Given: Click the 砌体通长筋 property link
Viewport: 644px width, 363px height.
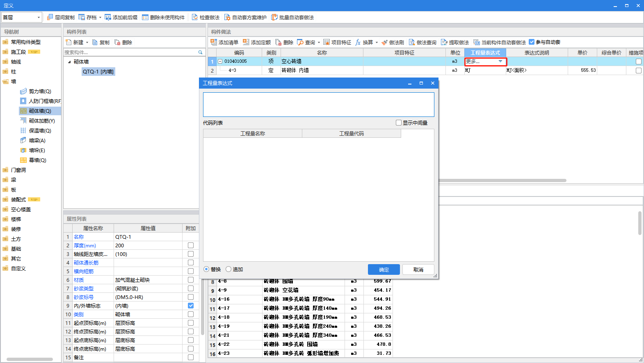Looking at the screenshot, I should pos(86,263).
